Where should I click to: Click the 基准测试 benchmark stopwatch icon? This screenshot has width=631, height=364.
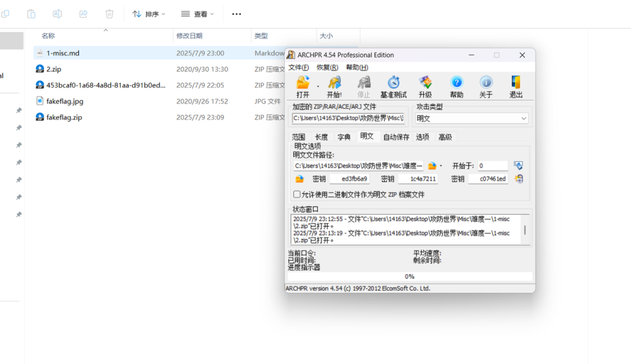pyautogui.click(x=393, y=83)
